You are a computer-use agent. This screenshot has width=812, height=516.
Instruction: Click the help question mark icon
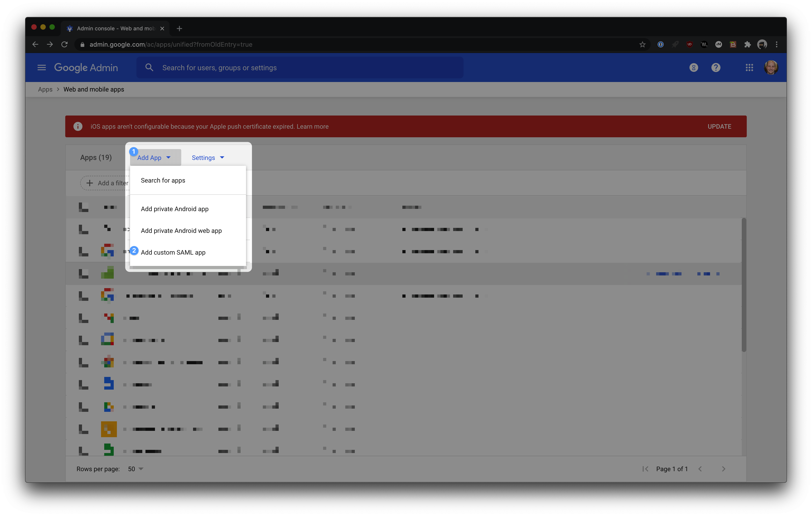(x=716, y=68)
